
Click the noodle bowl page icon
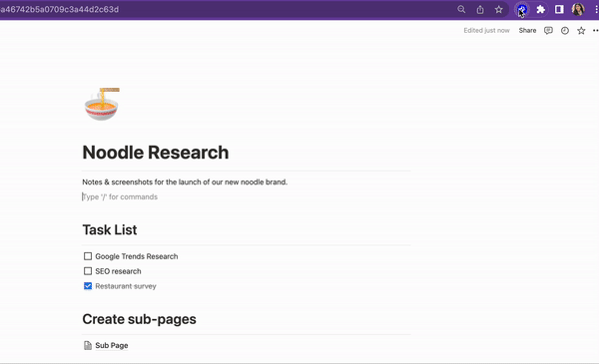102,104
